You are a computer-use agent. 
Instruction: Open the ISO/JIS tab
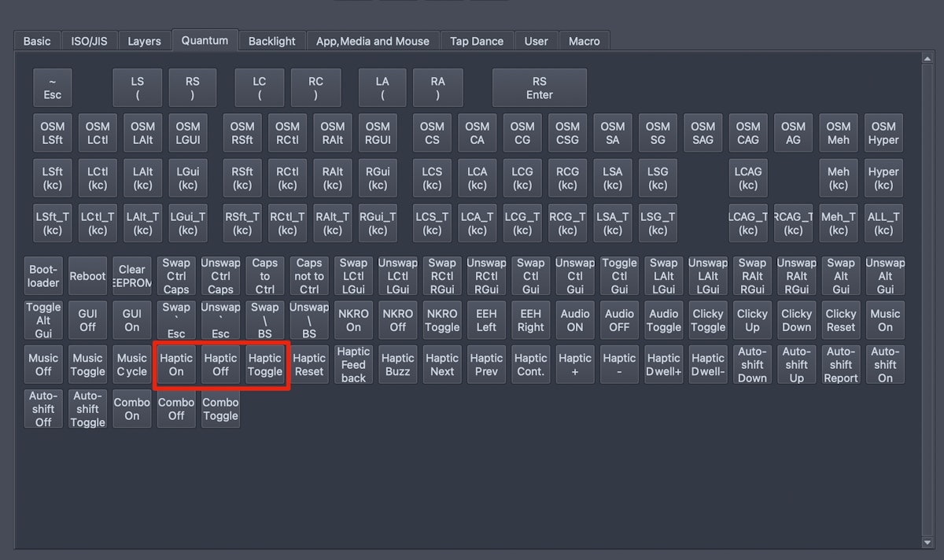89,41
